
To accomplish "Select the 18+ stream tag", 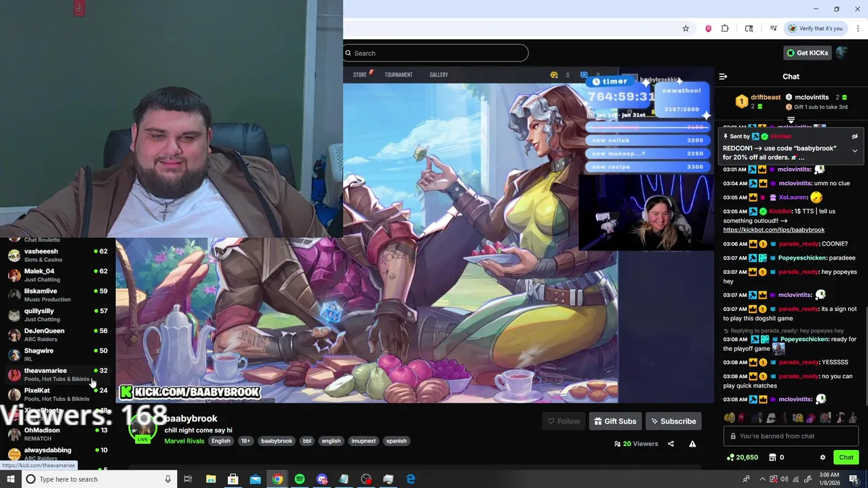I will tap(245, 441).
